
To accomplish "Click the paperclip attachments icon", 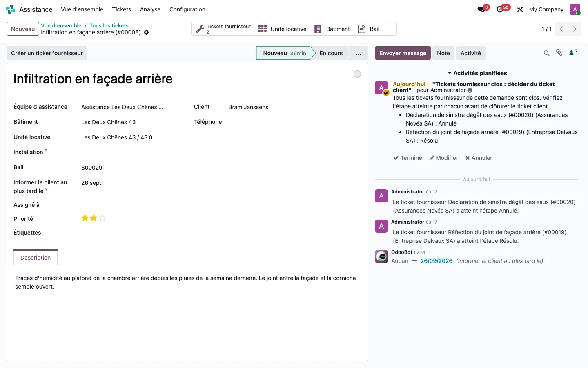I will [559, 53].
